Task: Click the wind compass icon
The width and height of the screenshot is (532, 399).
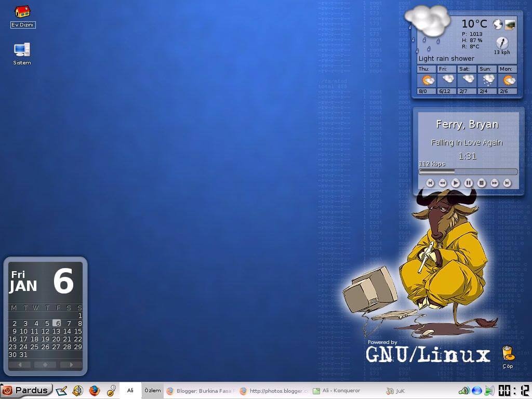Action: point(502,43)
